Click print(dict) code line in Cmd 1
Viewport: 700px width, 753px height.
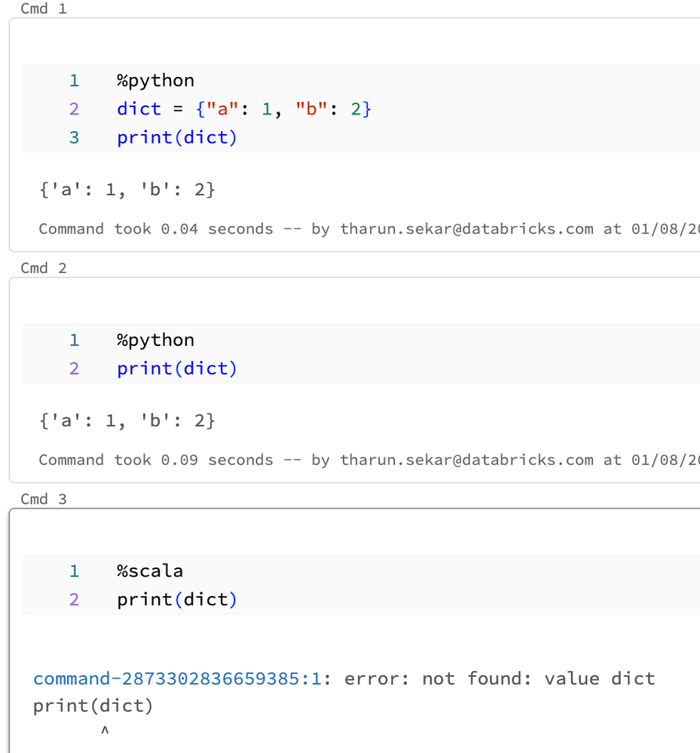[176, 138]
